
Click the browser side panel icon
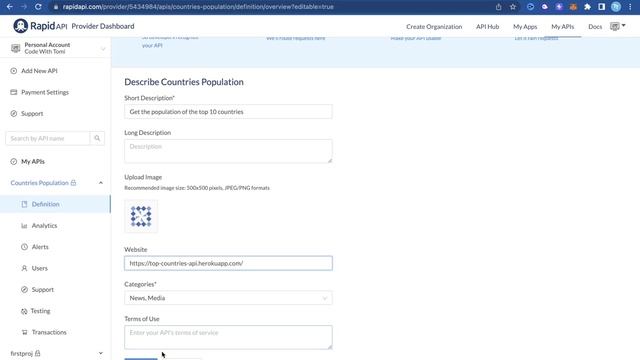tap(602, 7)
